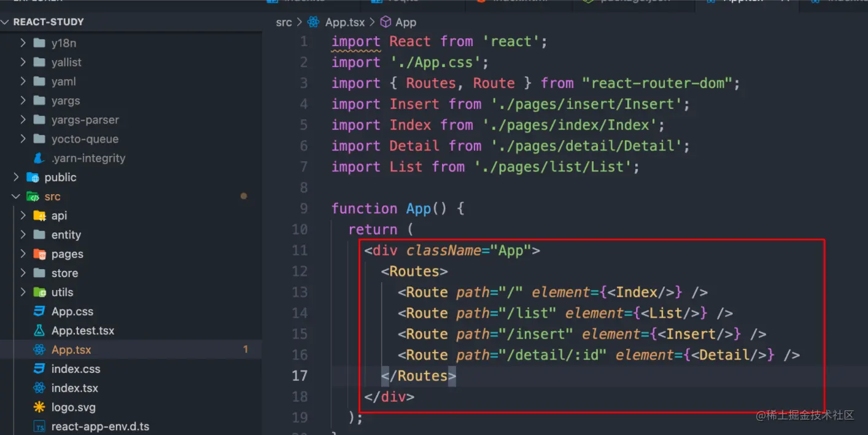Click the entity folder icon

point(39,235)
